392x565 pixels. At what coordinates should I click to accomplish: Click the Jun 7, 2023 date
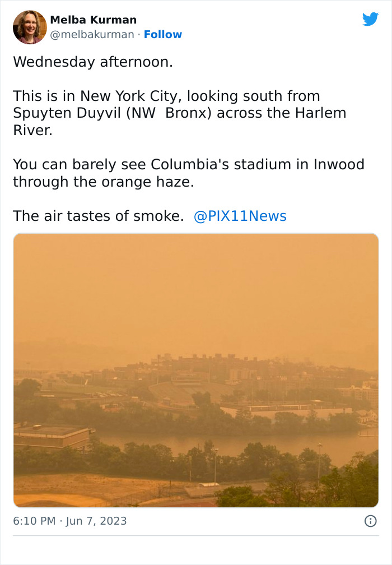[97, 521]
